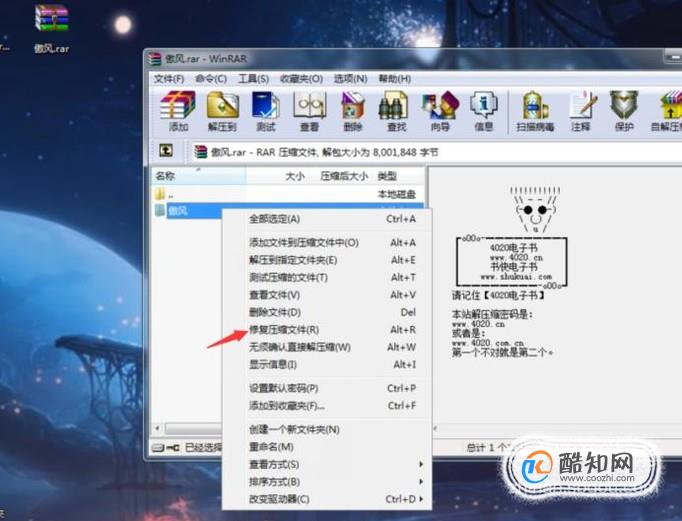Click the archive icon in the address bar
The width and height of the screenshot is (682, 521).
[x=201, y=152]
